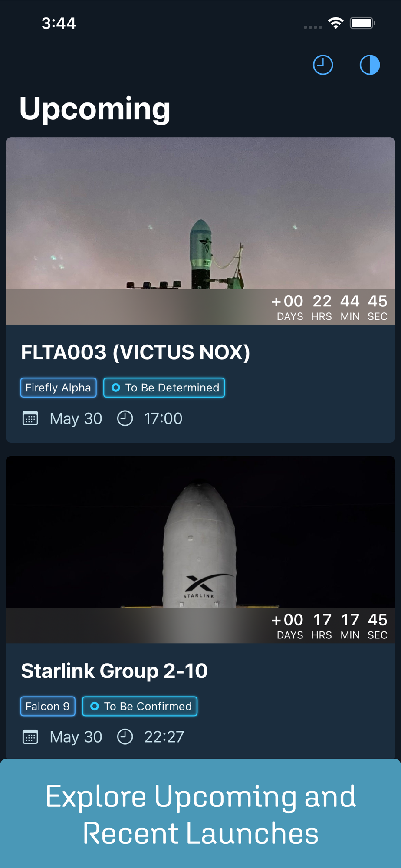Select the Firefly Alpha tag
The image size is (401, 868).
click(x=59, y=388)
